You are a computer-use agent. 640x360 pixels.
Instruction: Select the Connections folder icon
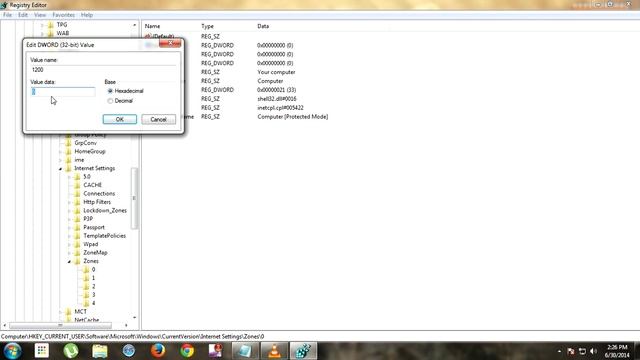pyautogui.click(x=77, y=193)
